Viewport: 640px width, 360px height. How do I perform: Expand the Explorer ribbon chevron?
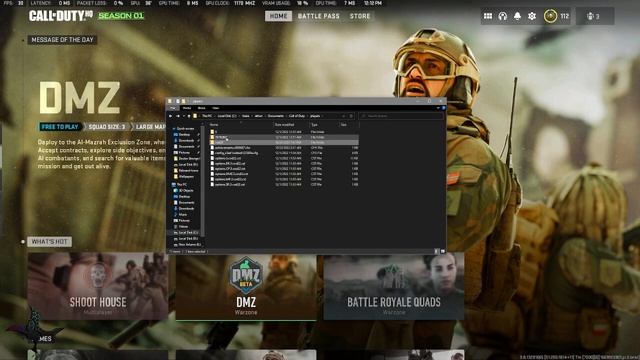pos(438,108)
